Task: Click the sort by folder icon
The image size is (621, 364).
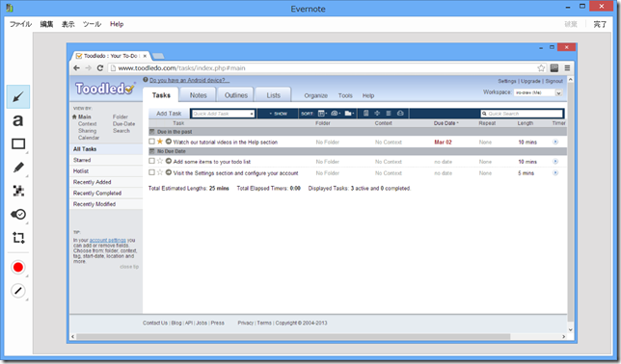Action: (x=349, y=114)
